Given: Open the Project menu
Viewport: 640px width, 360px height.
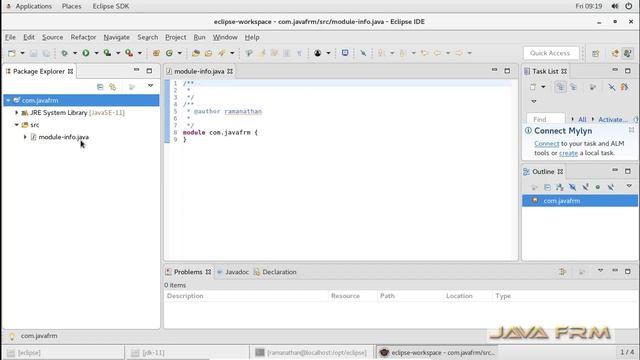Looking at the screenshot, I should coord(176,37).
